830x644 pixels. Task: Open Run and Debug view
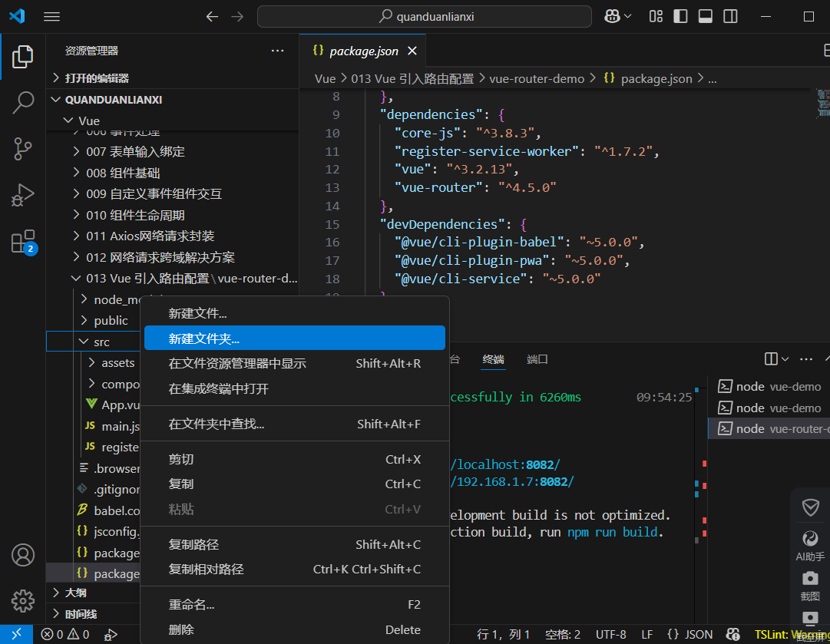click(x=23, y=195)
